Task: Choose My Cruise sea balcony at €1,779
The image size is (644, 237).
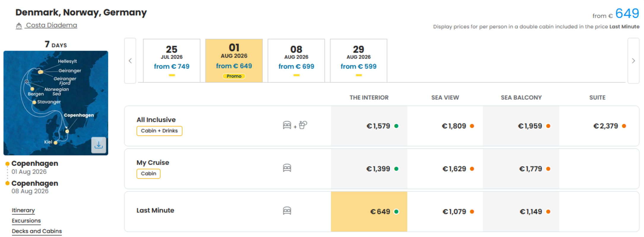Action: [x=521, y=169]
